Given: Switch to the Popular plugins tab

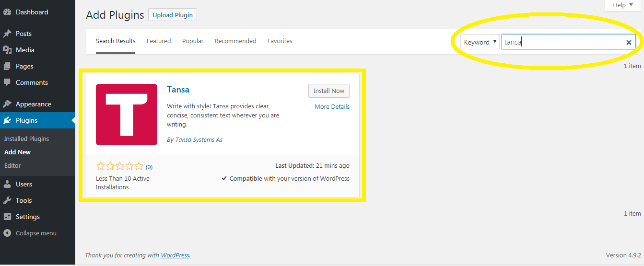Looking at the screenshot, I should (x=193, y=41).
